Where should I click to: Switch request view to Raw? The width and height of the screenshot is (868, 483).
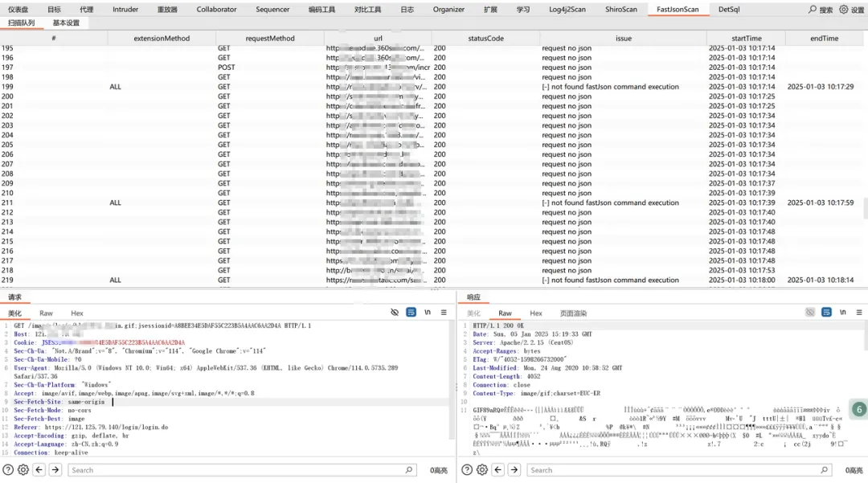pos(46,313)
